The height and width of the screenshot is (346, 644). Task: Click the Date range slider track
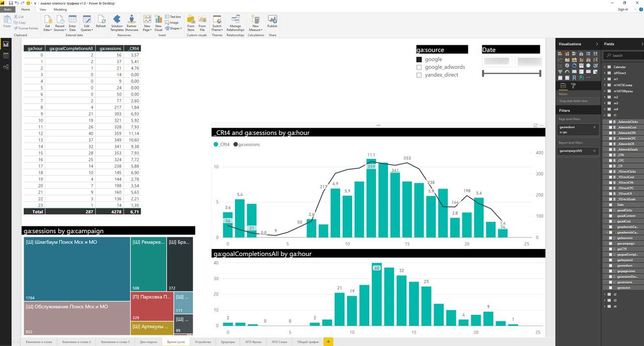[511, 73]
